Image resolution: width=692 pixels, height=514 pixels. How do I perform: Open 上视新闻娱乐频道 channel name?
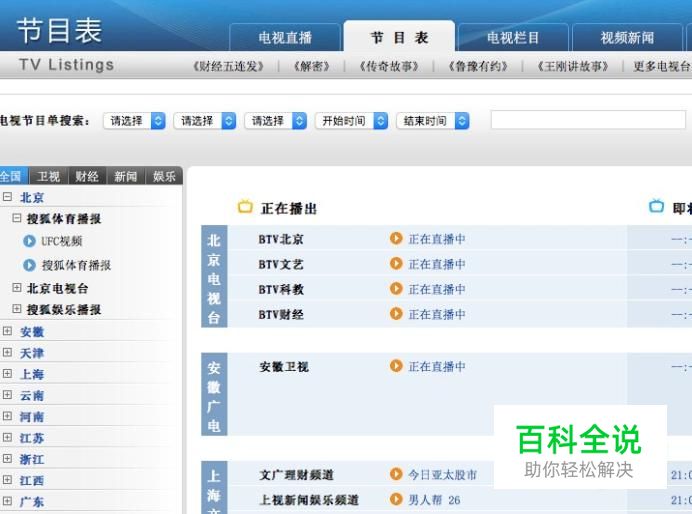coord(309,500)
